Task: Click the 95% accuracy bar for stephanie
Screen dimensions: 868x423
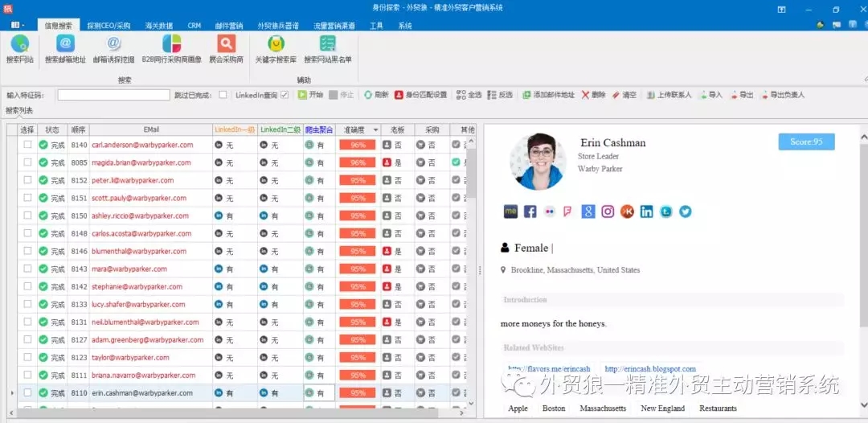Action: click(x=358, y=287)
